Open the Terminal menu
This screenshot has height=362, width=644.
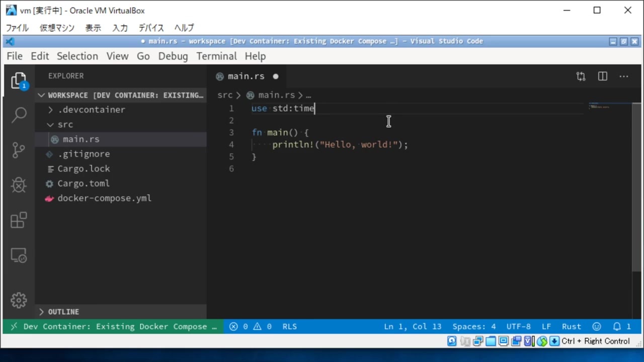pos(216,56)
